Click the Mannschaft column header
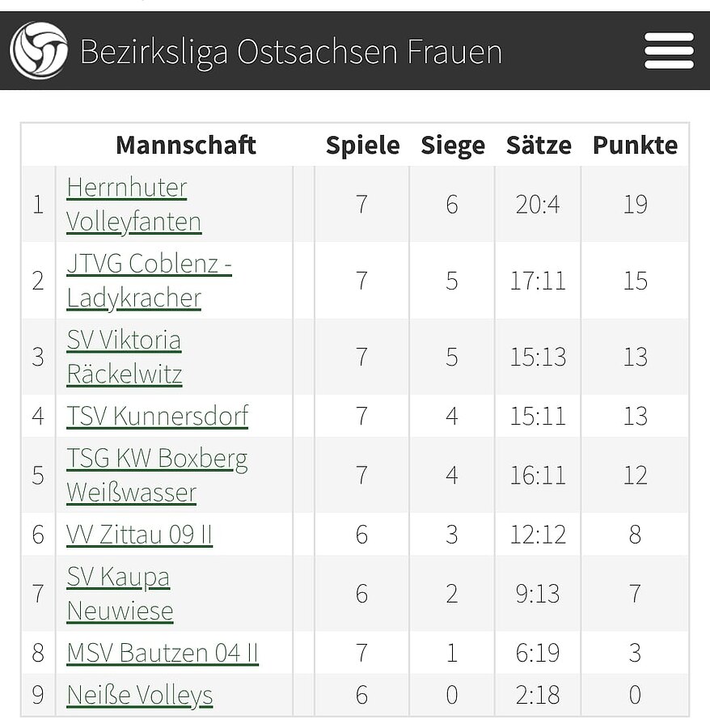 (x=185, y=145)
